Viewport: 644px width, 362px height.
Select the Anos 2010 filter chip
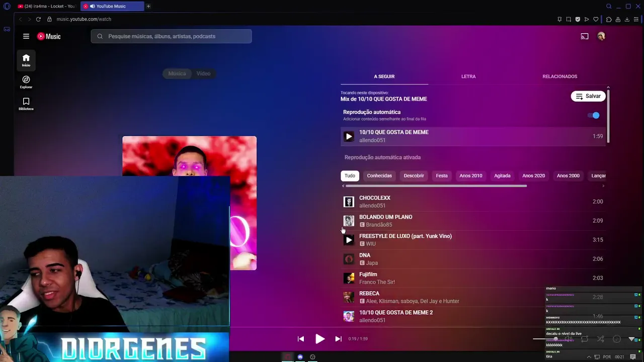(x=470, y=175)
